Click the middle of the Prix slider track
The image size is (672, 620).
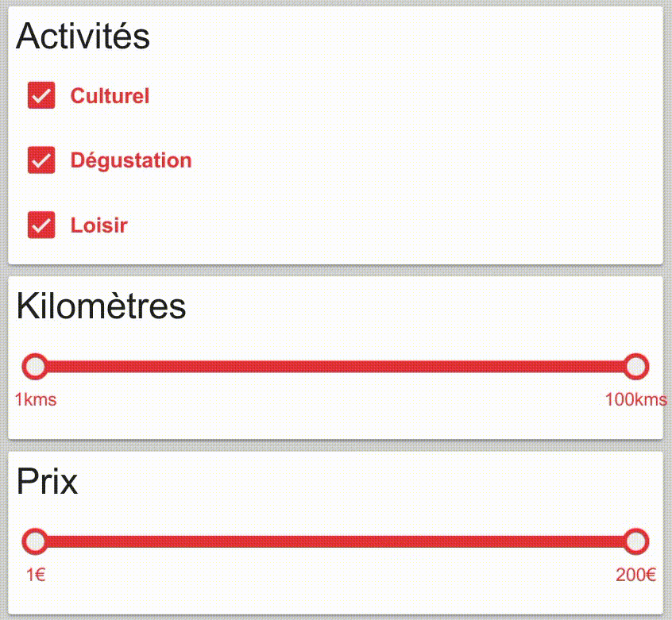(335, 542)
